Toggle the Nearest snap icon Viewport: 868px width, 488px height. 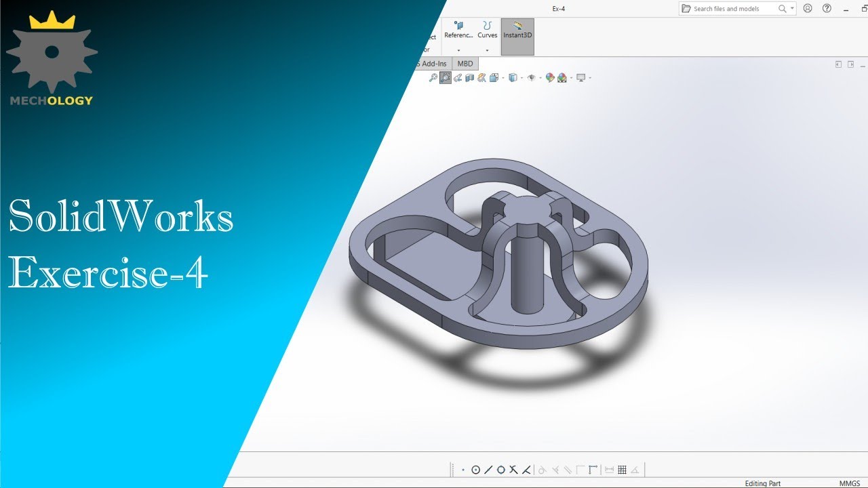[526, 470]
